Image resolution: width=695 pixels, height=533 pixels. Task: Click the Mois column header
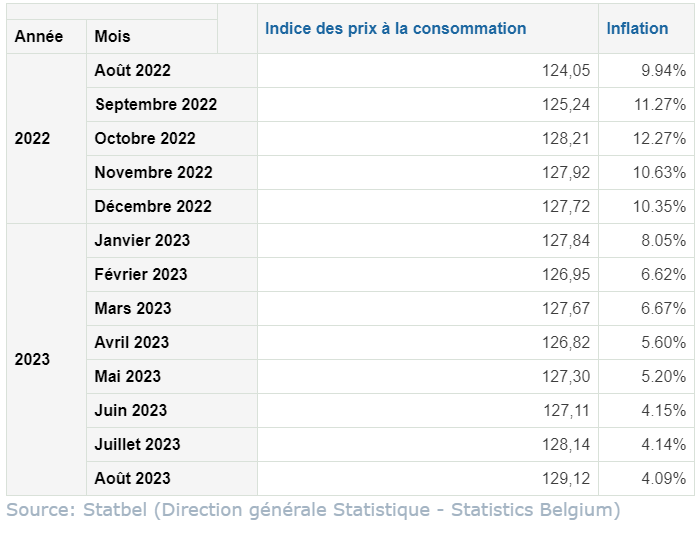point(112,36)
